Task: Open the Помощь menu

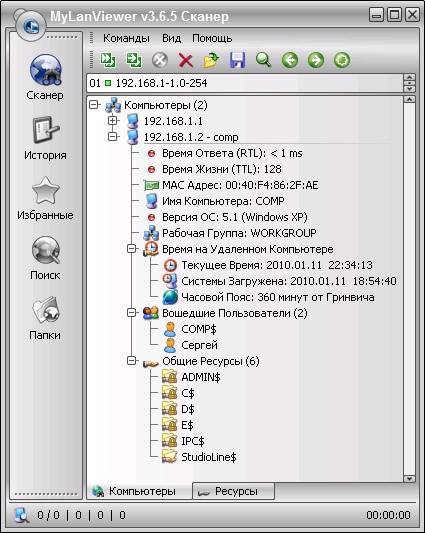Action: 212,38
